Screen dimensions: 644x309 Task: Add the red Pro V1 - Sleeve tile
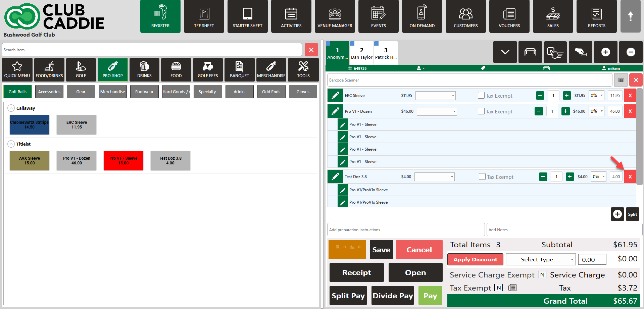coord(123,161)
